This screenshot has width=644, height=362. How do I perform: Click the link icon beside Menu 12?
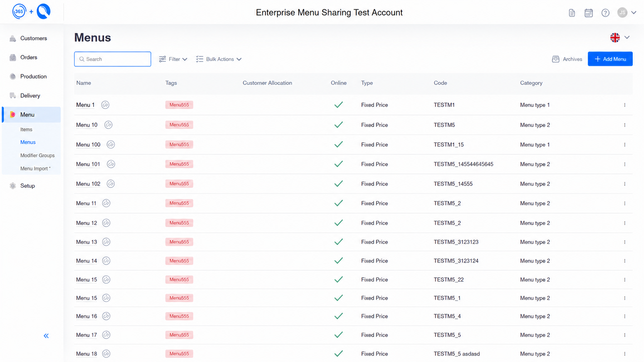point(106,223)
